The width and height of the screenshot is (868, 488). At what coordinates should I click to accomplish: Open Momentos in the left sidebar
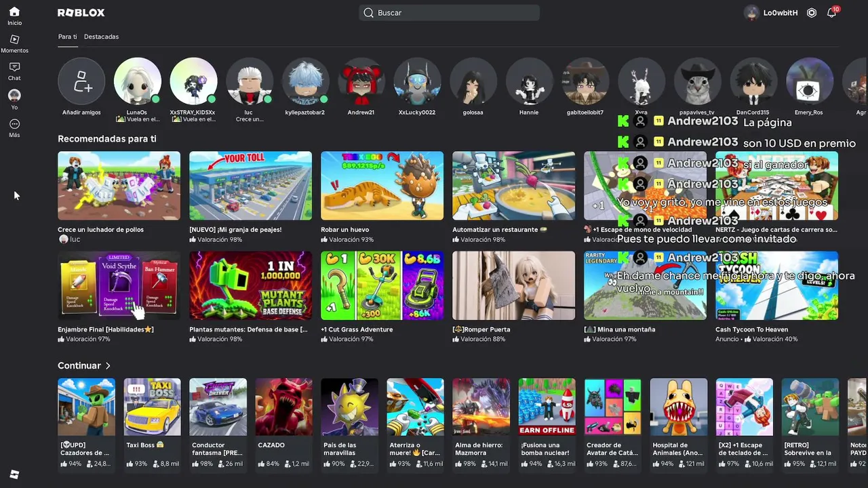pyautogui.click(x=14, y=39)
